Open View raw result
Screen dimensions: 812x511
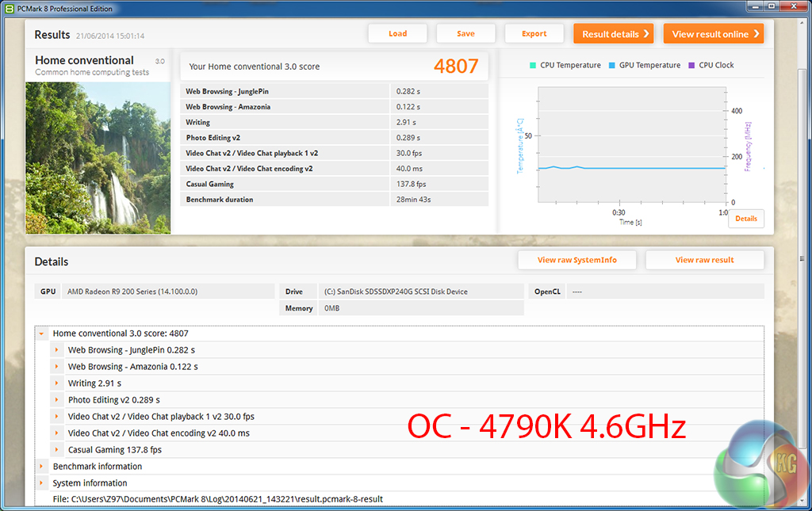tap(704, 260)
